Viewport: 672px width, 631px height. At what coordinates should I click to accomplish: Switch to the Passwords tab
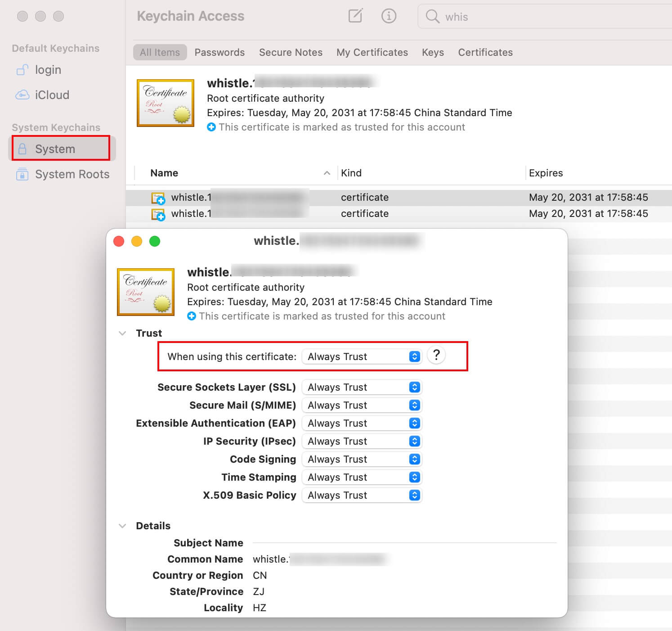220,52
